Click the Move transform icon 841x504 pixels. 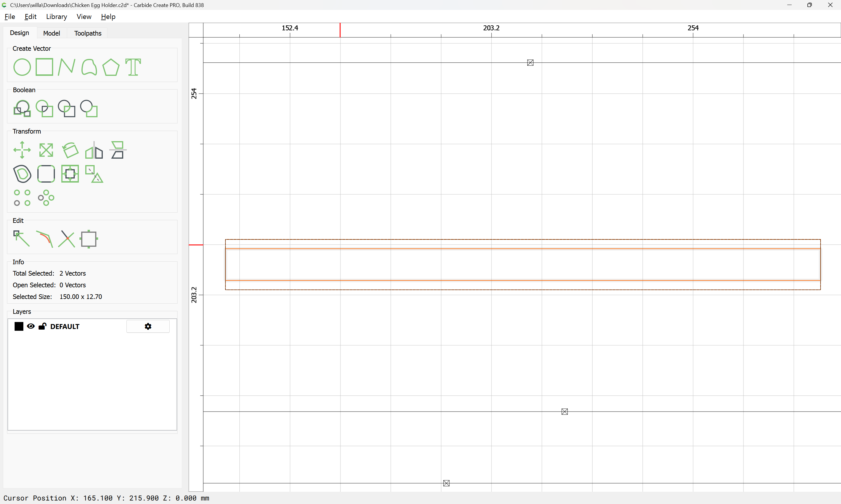(x=22, y=150)
